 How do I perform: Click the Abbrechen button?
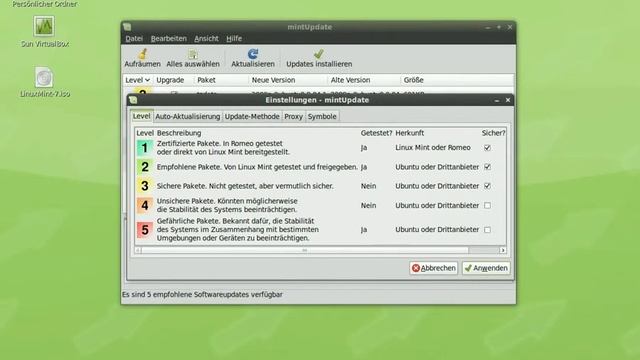point(433,268)
